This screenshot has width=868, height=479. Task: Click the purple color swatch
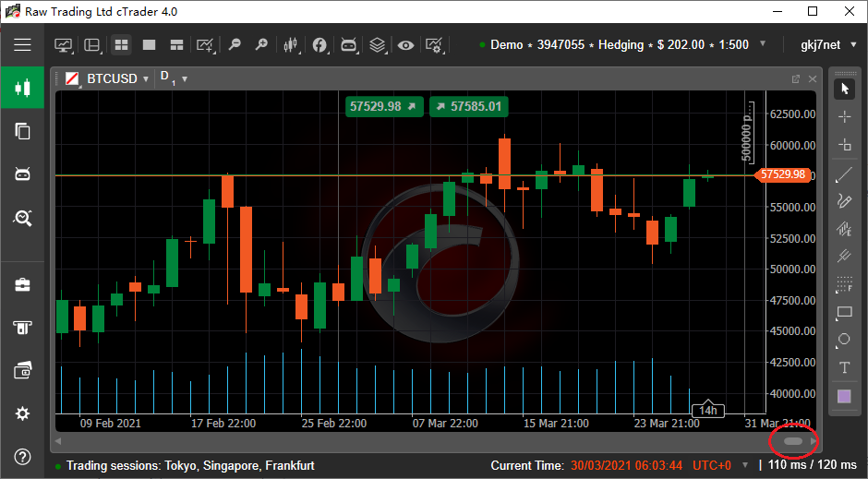(843, 396)
